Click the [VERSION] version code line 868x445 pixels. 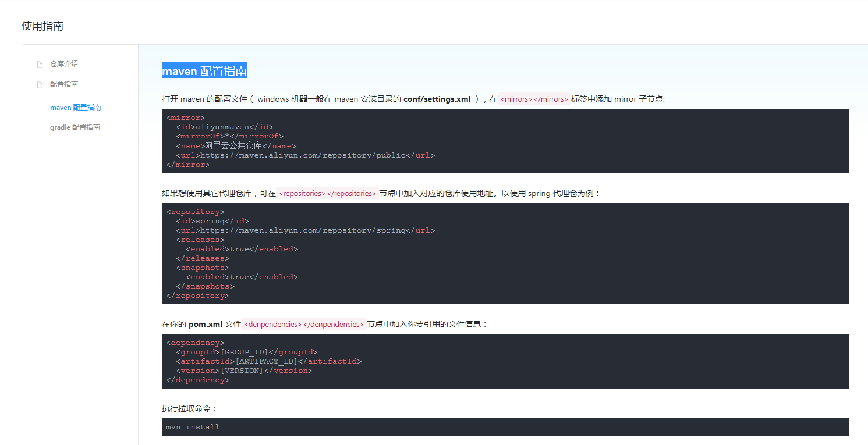(x=244, y=371)
